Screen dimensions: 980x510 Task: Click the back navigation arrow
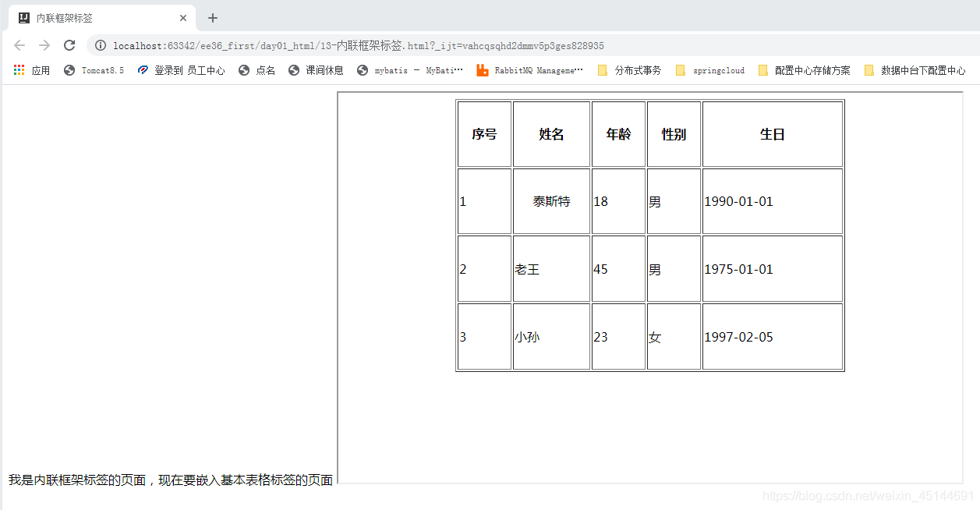(x=19, y=45)
